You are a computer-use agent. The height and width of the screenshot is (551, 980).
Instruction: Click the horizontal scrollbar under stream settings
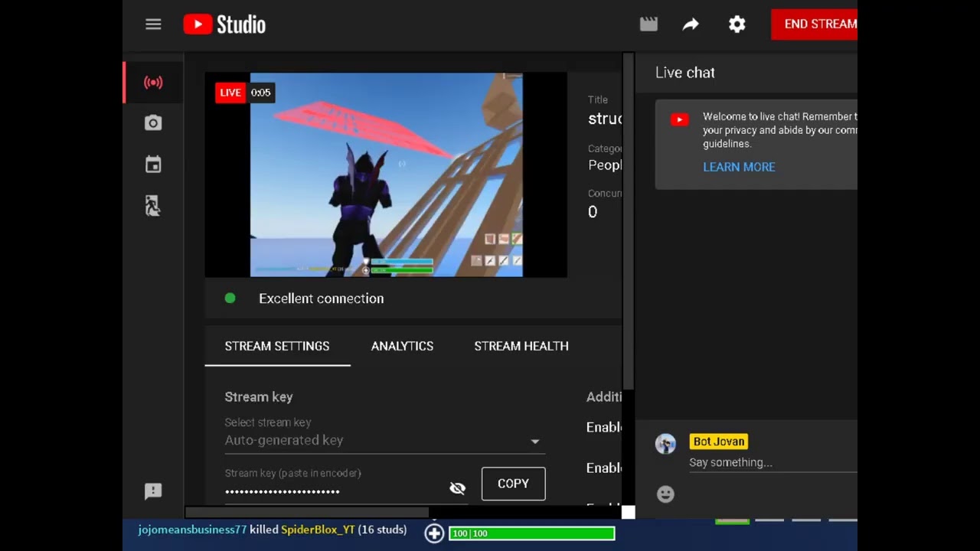click(306, 513)
